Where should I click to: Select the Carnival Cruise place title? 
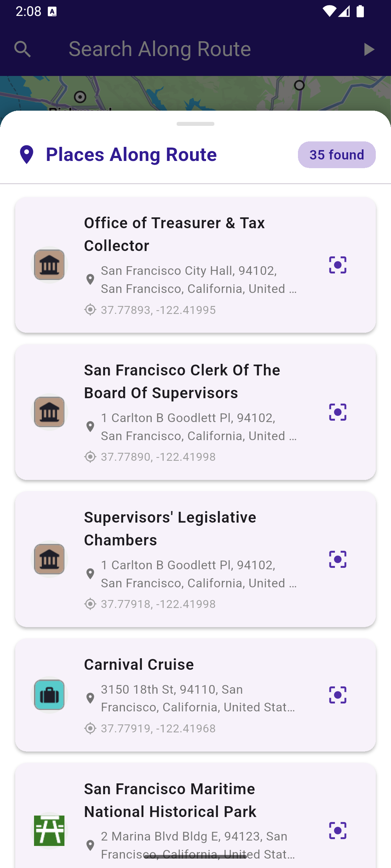(x=139, y=664)
